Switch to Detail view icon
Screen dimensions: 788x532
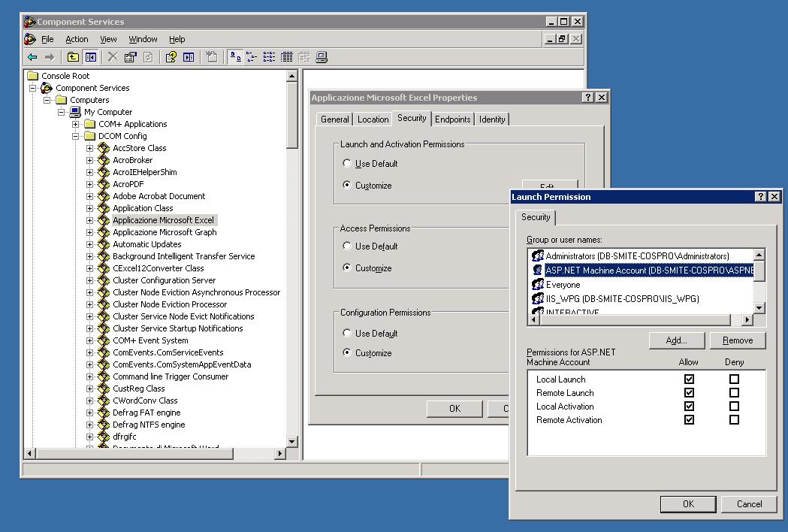point(287,57)
